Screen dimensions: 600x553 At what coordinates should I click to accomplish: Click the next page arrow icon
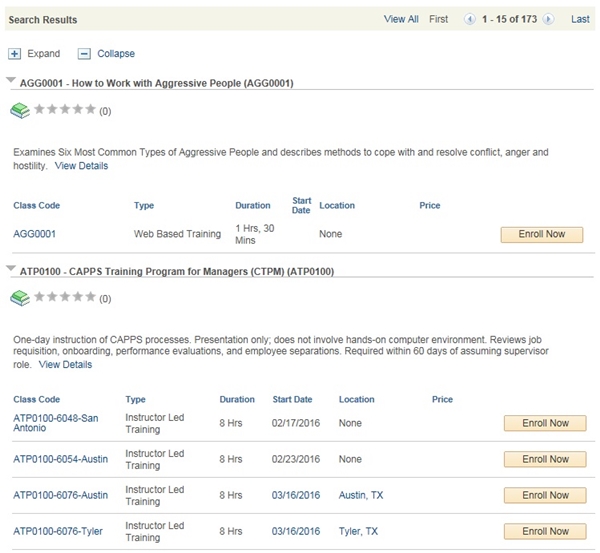coord(548,19)
